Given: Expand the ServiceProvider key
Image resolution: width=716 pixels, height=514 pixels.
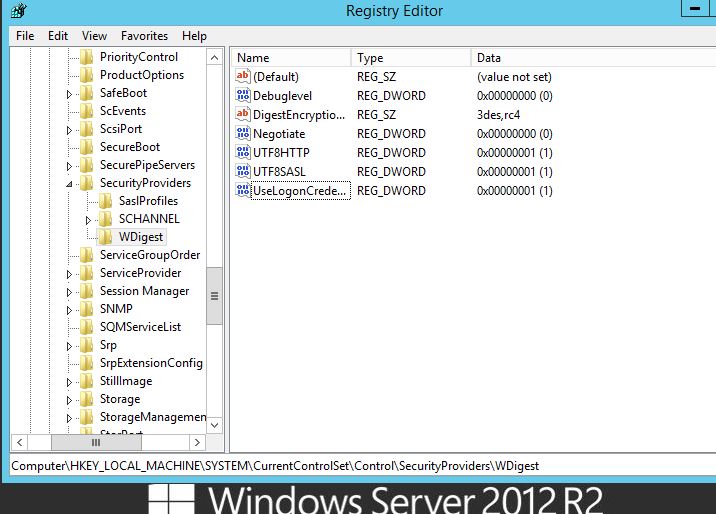Looking at the screenshot, I should (x=69, y=274).
